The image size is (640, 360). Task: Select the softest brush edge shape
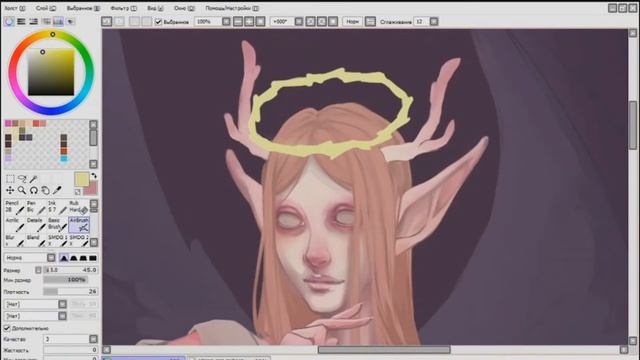point(64,258)
